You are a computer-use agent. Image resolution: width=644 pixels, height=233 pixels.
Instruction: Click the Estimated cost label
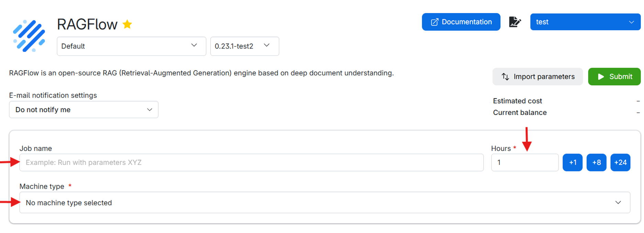pos(517,101)
